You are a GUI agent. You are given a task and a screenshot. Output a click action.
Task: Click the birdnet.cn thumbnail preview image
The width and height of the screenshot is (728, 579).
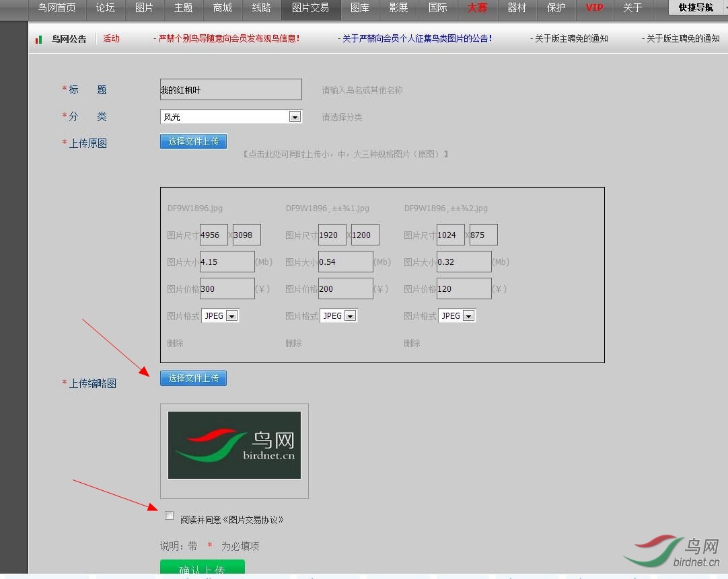(234, 445)
